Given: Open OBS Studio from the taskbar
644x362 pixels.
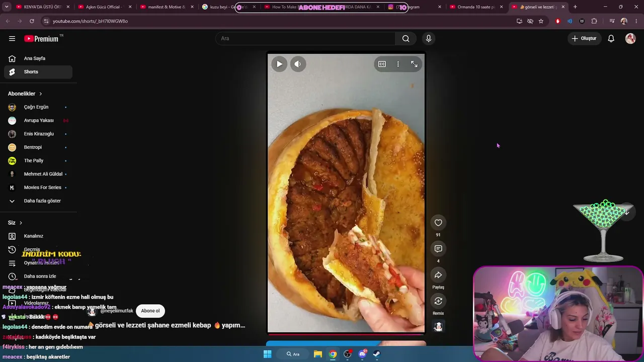Looking at the screenshot, I should [x=348, y=354].
